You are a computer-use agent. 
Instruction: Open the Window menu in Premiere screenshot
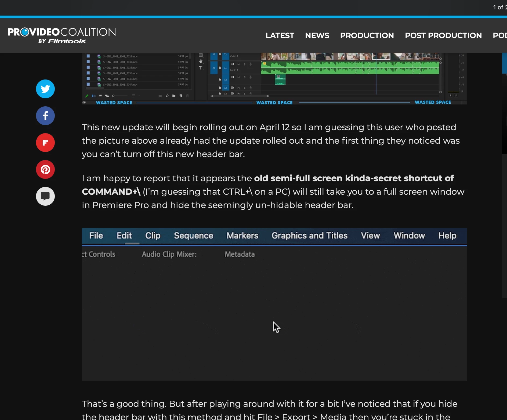409,236
